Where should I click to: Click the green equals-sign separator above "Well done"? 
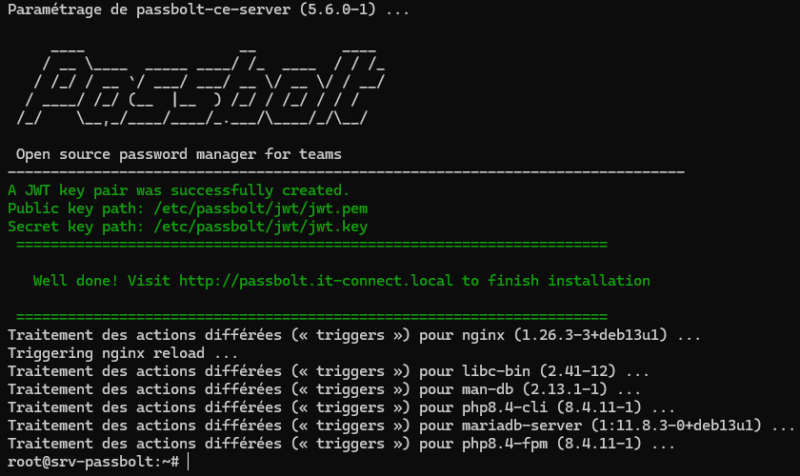coord(312,245)
